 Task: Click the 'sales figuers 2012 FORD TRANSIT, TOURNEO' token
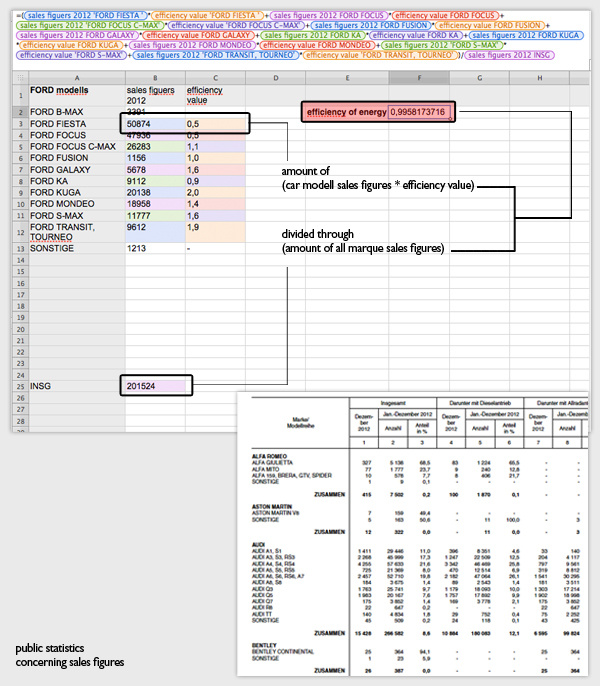(216, 55)
